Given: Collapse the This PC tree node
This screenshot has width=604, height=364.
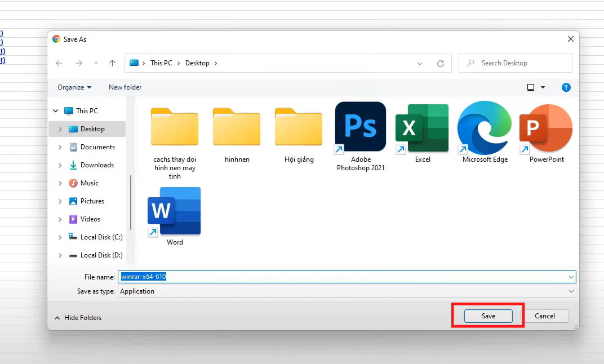Looking at the screenshot, I should point(55,111).
